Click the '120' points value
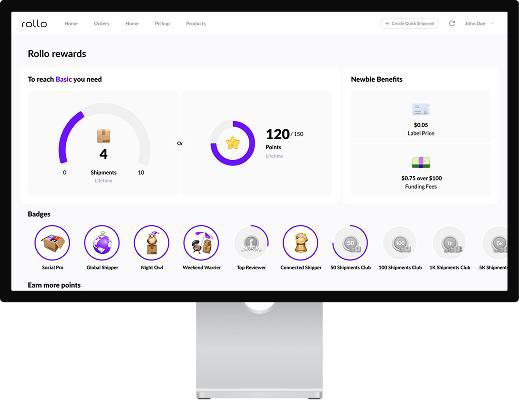The width and height of the screenshot is (519, 400). [277, 134]
